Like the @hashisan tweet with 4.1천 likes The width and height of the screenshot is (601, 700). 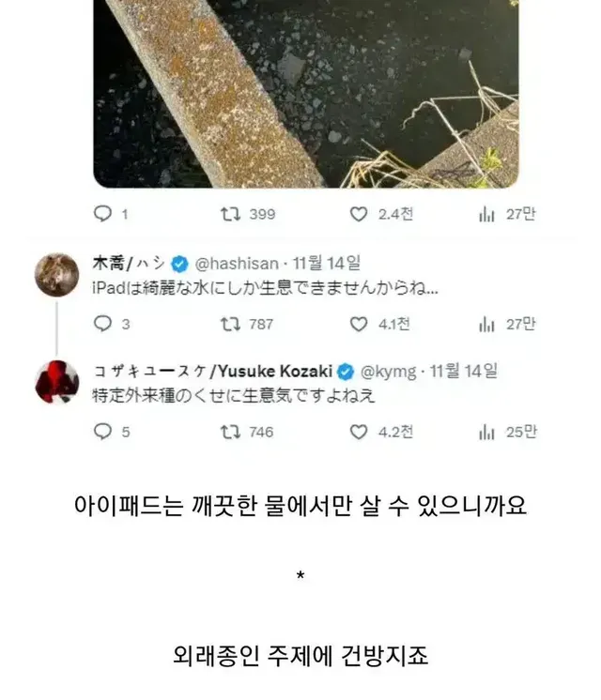[359, 324]
